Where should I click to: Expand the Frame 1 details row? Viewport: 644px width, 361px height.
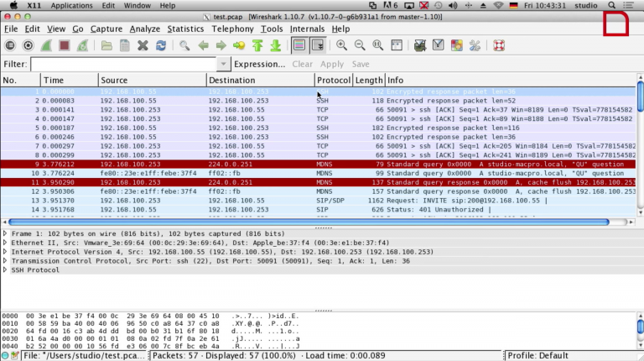point(5,233)
